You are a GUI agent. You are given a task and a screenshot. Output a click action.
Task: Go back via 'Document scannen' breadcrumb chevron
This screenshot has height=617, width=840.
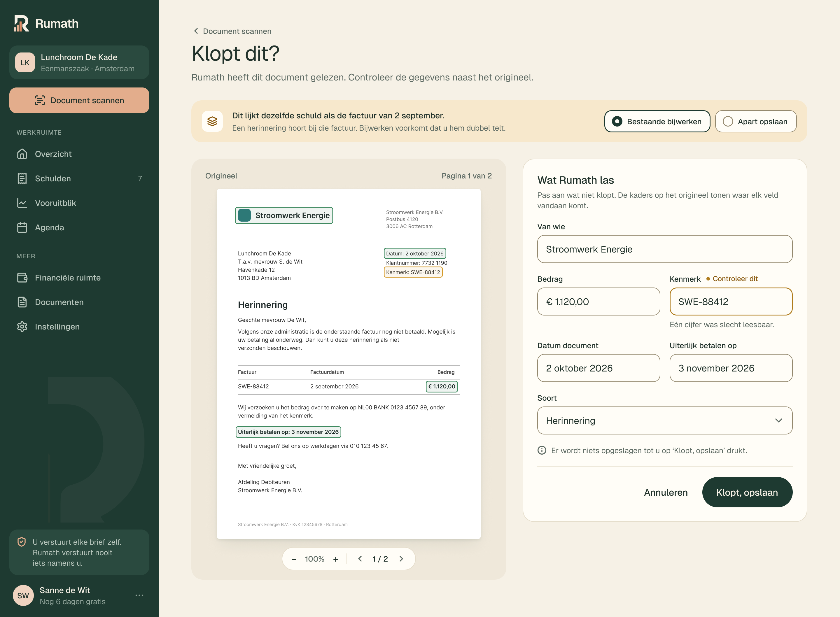(196, 31)
